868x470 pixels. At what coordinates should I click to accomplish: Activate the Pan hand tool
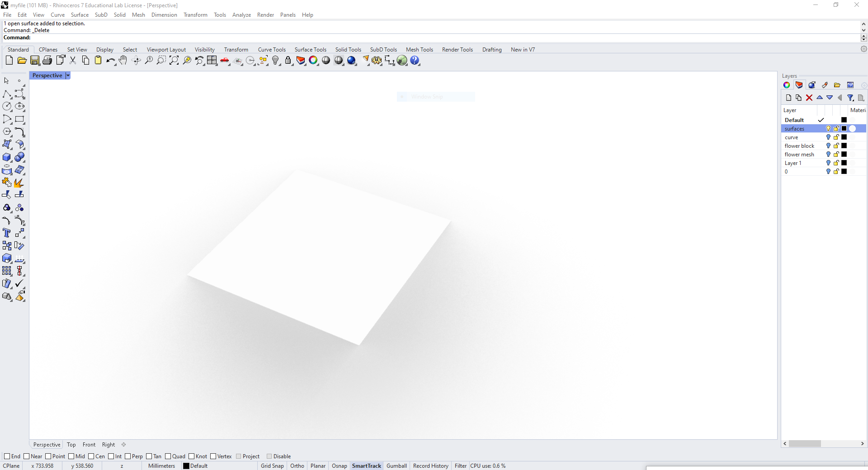[x=123, y=61]
